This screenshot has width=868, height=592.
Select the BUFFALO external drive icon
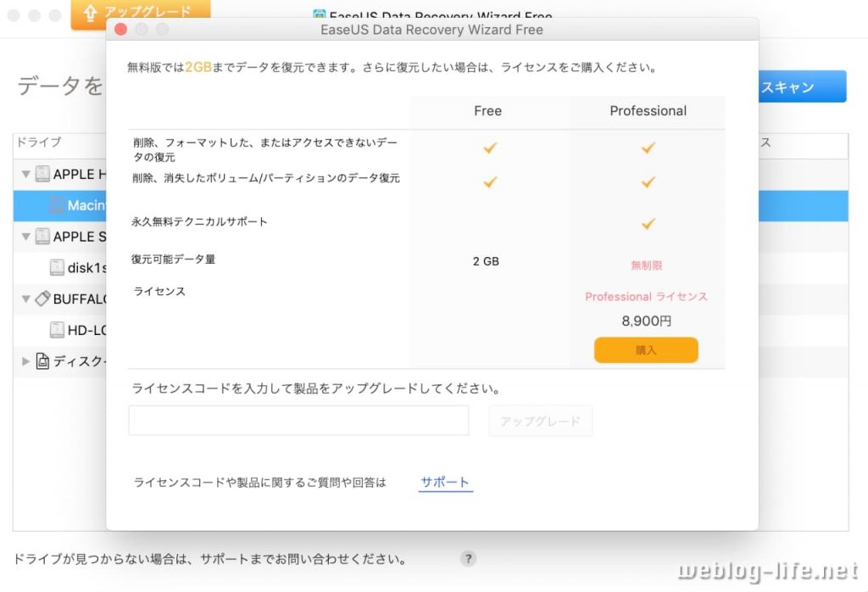pos(42,299)
